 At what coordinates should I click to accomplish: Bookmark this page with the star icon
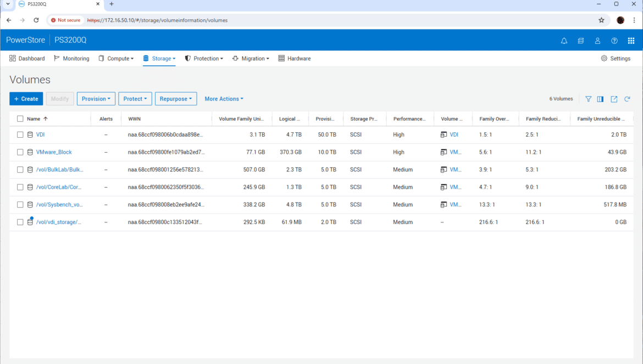[x=601, y=20]
